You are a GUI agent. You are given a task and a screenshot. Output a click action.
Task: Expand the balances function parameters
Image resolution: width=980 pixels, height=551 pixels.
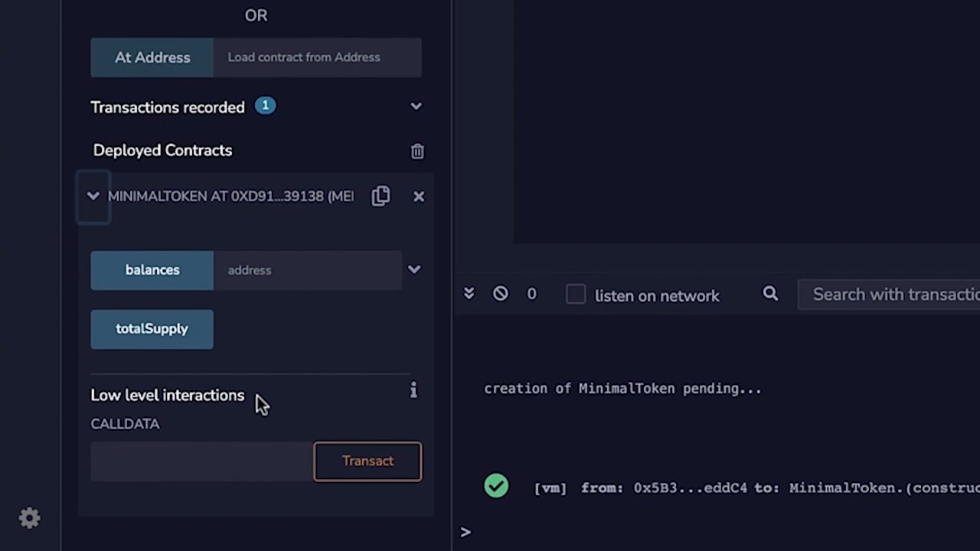[x=414, y=269]
